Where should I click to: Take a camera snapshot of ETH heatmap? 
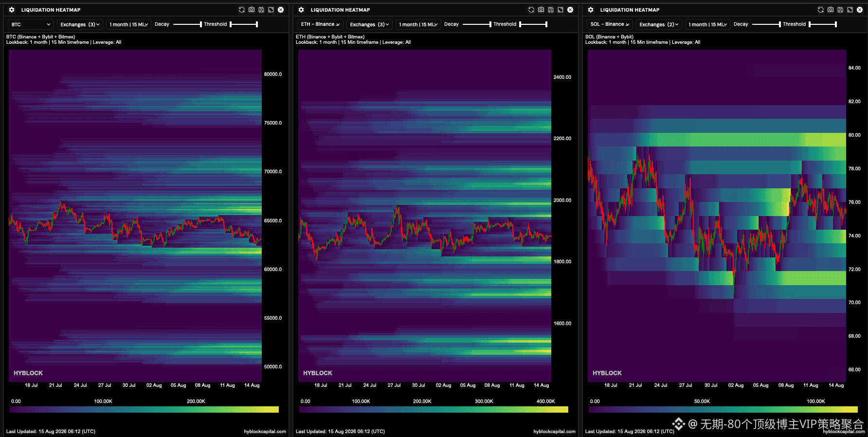tap(541, 10)
